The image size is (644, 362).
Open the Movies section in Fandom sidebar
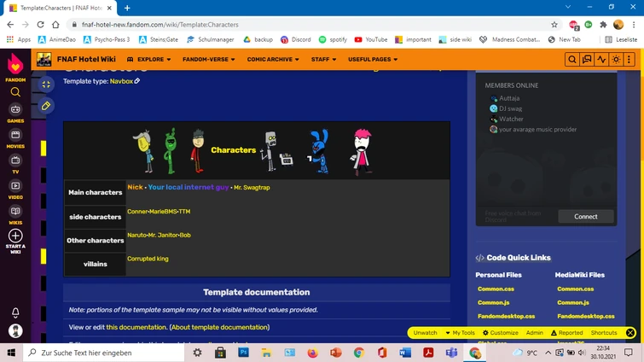pyautogui.click(x=15, y=139)
